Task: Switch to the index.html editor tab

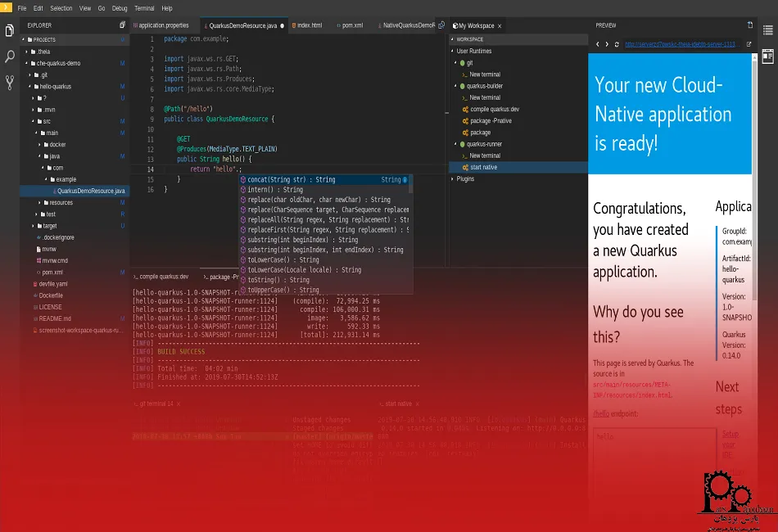Action: click(310, 25)
